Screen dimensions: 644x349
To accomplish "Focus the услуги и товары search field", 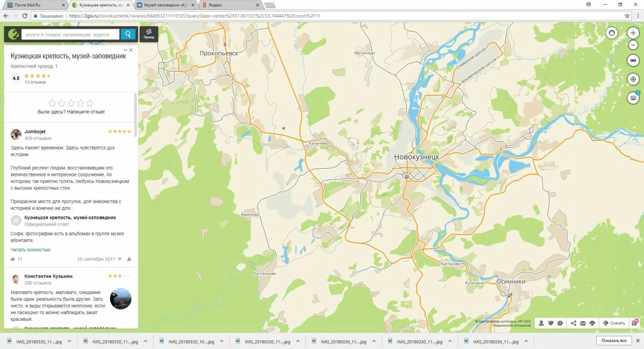I will tap(70, 34).
